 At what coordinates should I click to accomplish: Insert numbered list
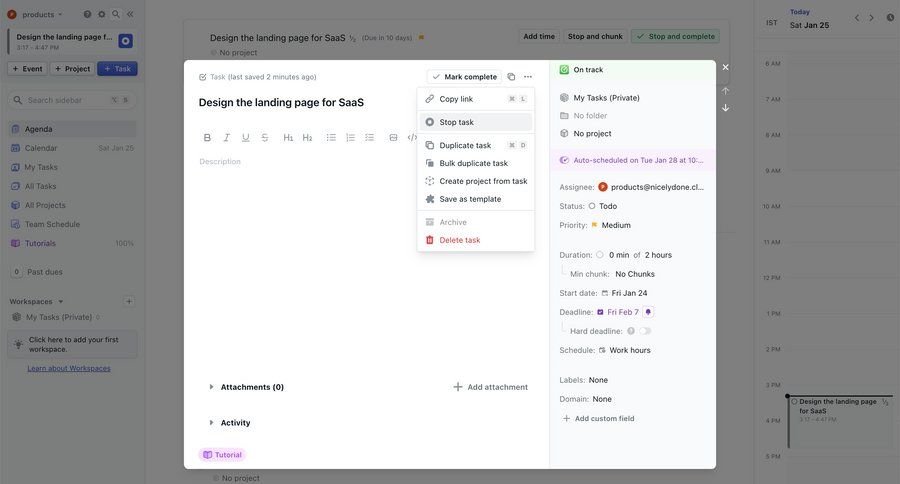pyautogui.click(x=350, y=137)
